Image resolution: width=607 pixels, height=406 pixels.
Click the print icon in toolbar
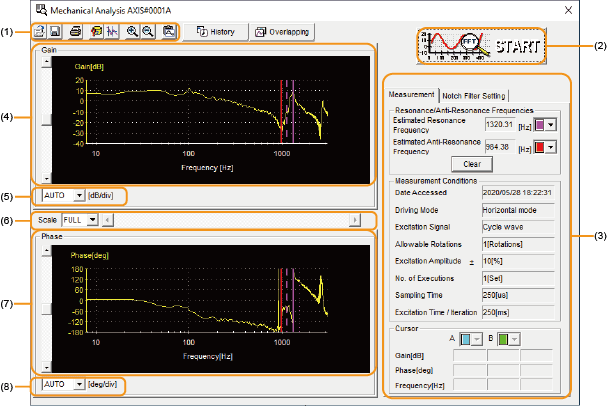pyautogui.click(x=75, y=32)
